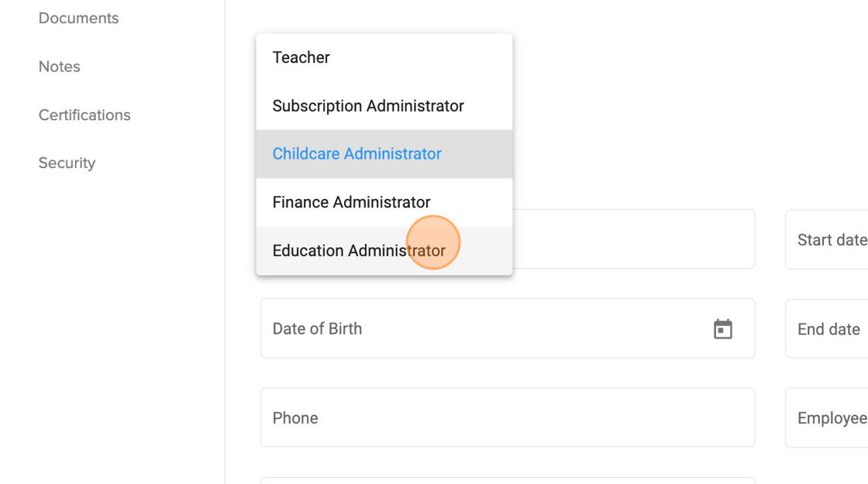The image size is (868, 484).
Task: Dismiss role menu by clicking blank page area
Action: tap(659, 101)
